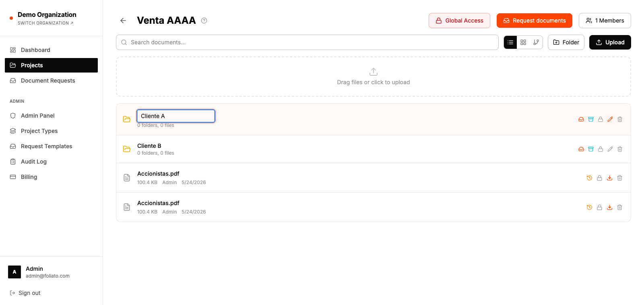Viewport: 644px width, 305px height.
Task: View version history of second Accionistas.pdf
Action: 589,207
